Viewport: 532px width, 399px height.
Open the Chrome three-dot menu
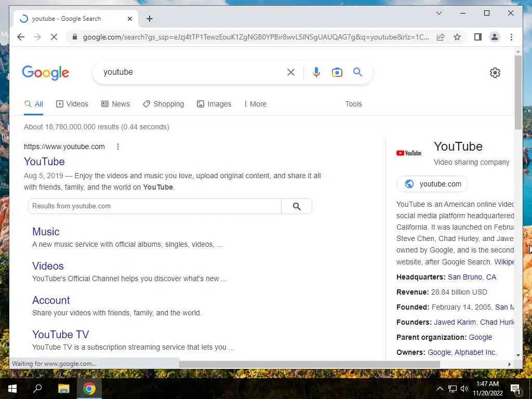[x=511, y=37]
